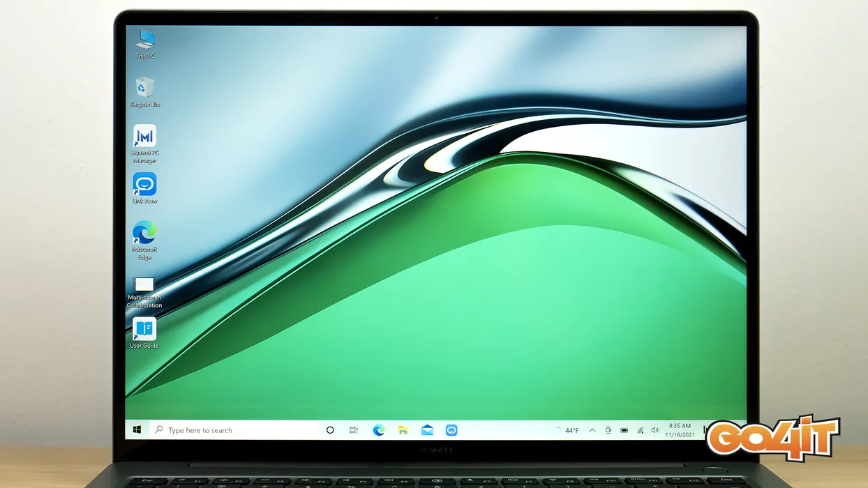This screenshot has width=868, height=488.
Task: Open File Explorer from the taskbar
Action: point(403,430)
